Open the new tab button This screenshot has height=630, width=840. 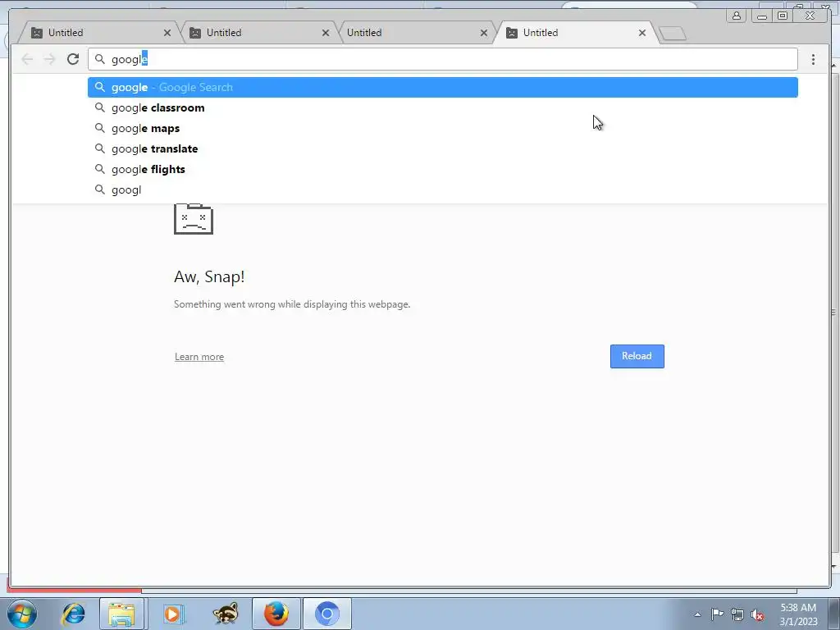tap(673, 33)
